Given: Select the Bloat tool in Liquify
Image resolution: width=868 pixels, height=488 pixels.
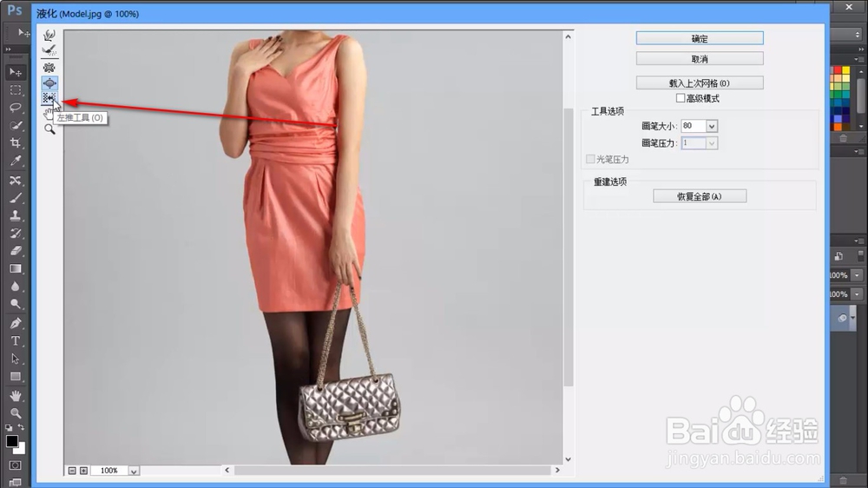Looking at the screenshot, I should tap(49, 83).
